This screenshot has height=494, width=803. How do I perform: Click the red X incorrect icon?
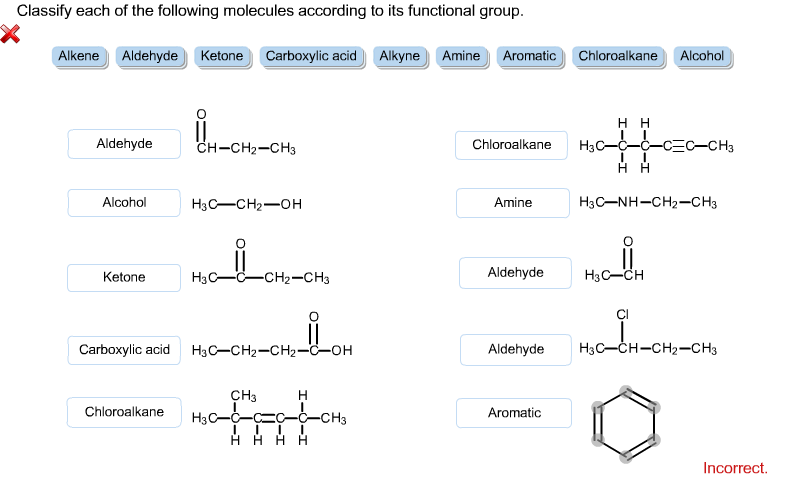pyautogui.click(x=10, y=34)
